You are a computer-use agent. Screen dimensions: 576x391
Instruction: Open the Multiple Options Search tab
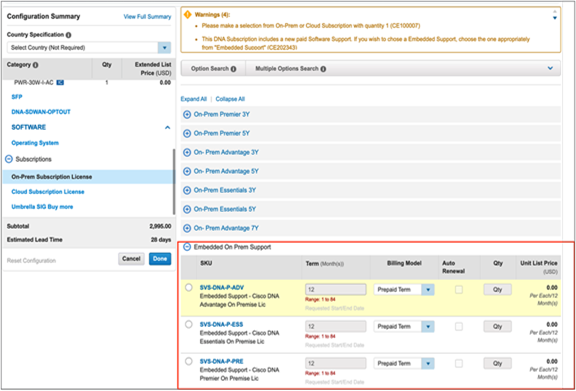point(291,69)
